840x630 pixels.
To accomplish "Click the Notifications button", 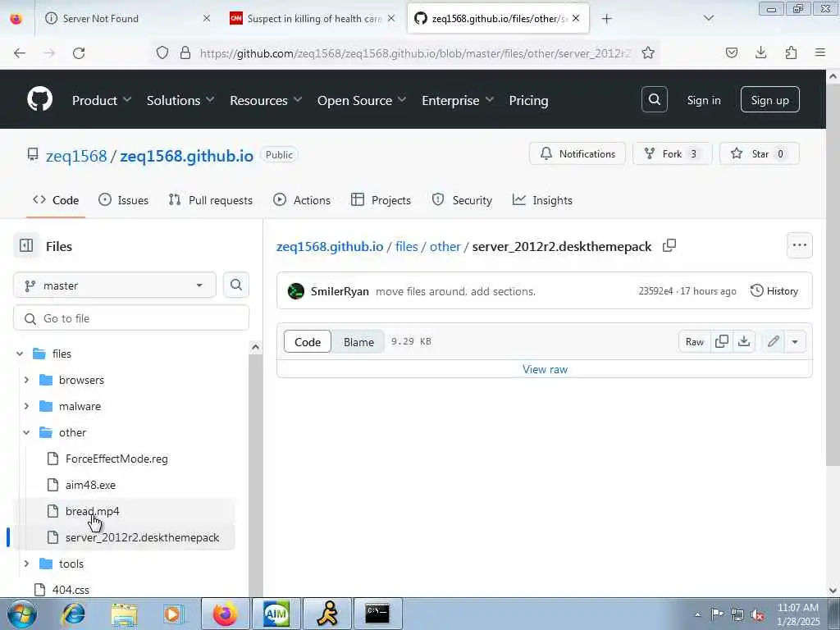I will click(x=577, y=153).
